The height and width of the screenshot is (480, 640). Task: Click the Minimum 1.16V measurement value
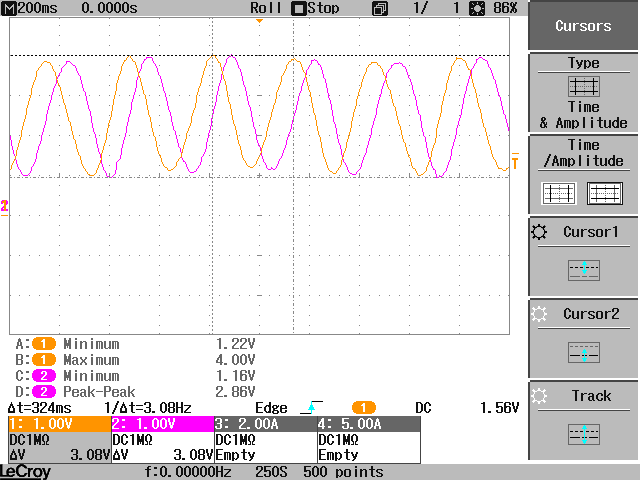pyautogui.click(x=235, y=376)
